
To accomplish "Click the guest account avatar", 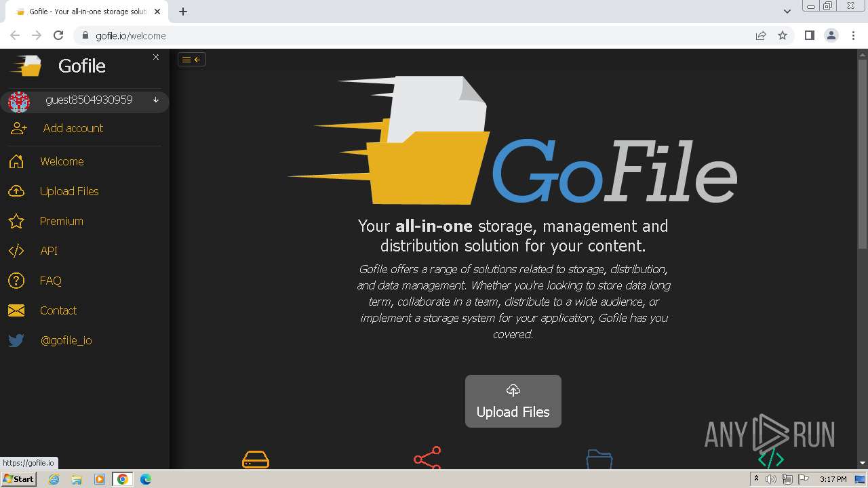I will click(19, 102).
